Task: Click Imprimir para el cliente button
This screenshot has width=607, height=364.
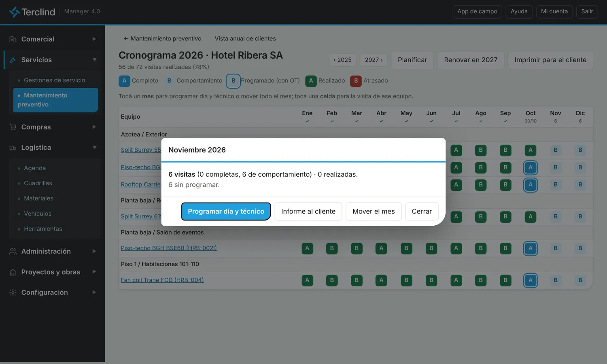Action: (x=550, y=60)
